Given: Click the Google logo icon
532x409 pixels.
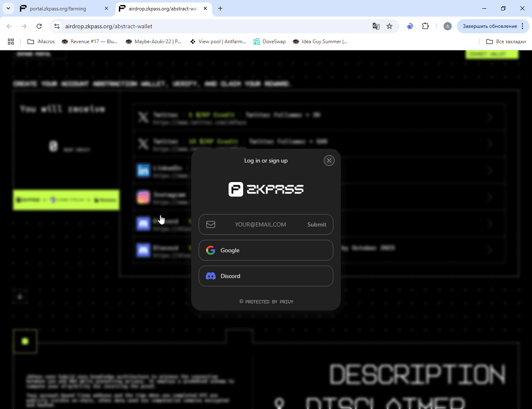Looking at the screenshot, I should [x=211, y=250].
